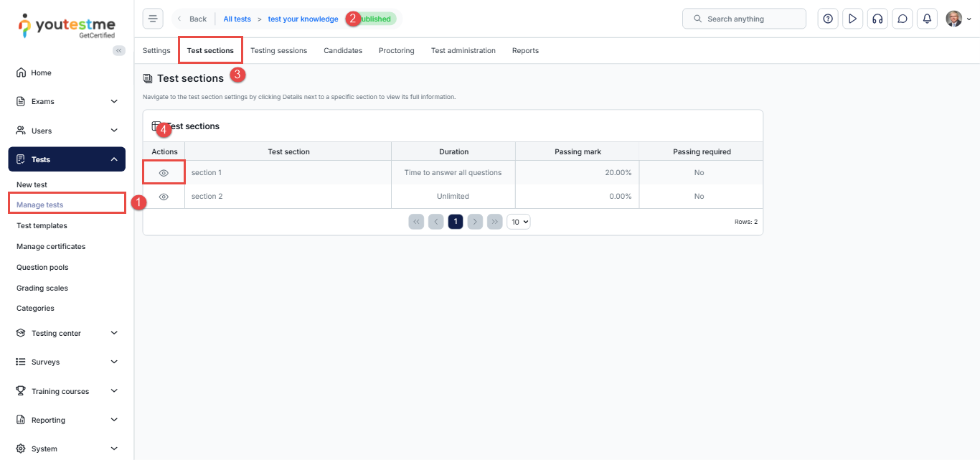
Task: Switch to the Testing sessions tab
Action: tap(278, 51)
